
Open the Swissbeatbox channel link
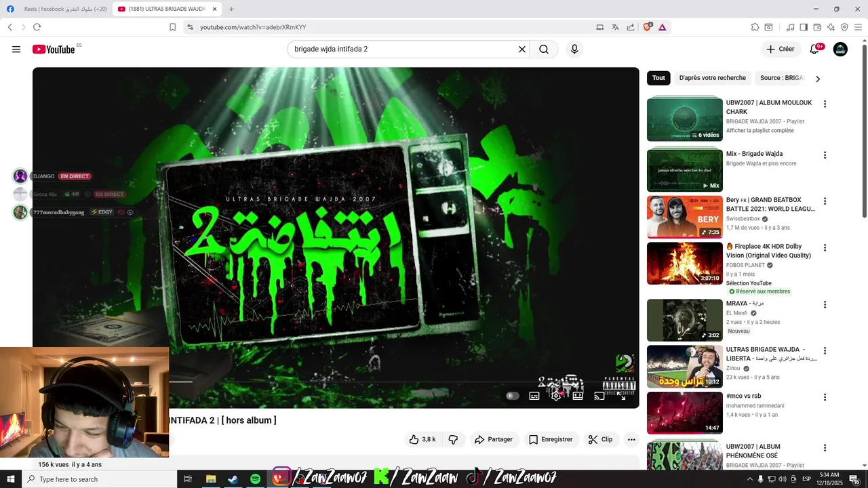(x=743, y=219)
